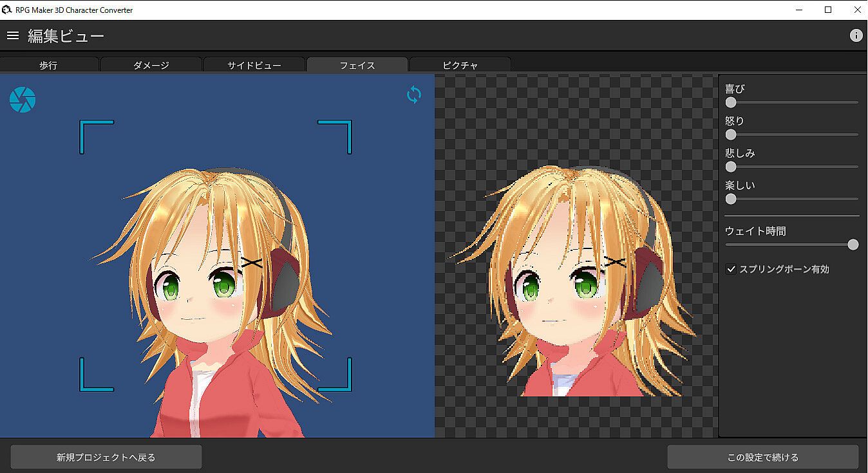Click the camera shutter capture icon
Image resolution: width=868 pixels, height=473 pixels.
23,100
